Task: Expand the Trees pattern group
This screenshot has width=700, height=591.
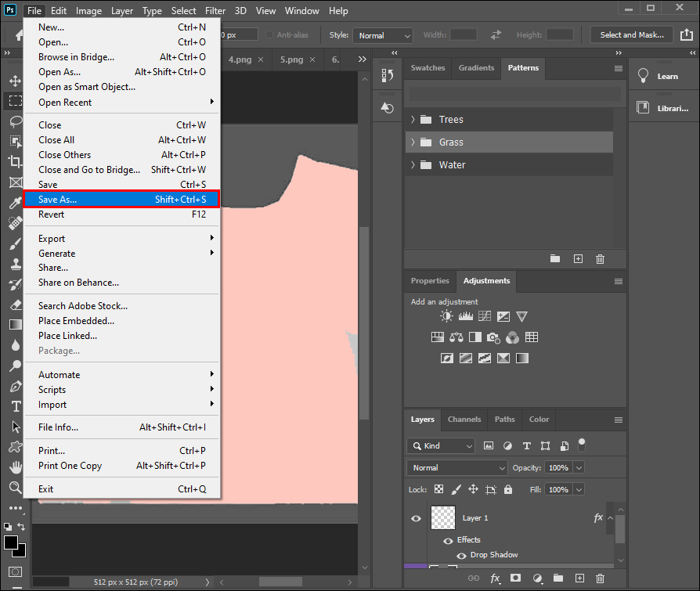Action: click(x=413, y=120)
